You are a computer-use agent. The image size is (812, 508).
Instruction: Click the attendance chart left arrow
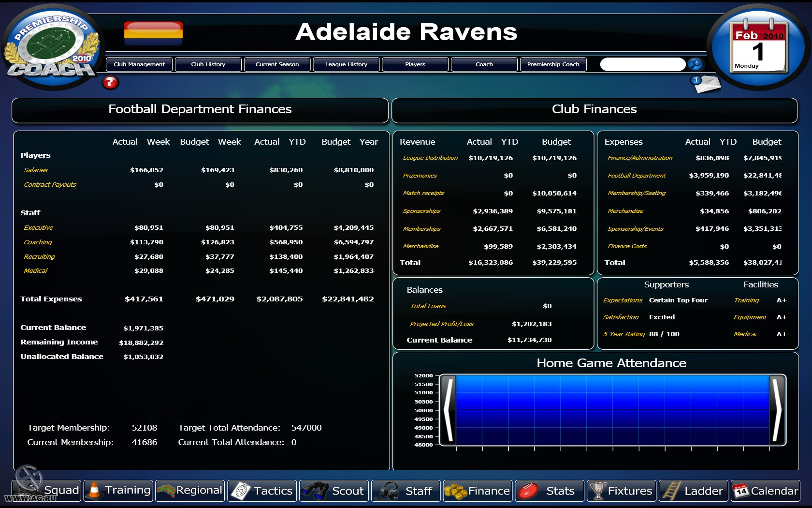coord(448,410)
